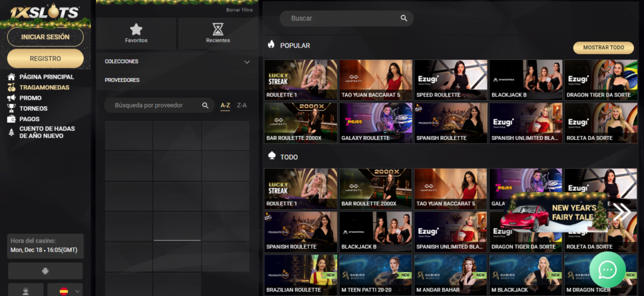Click the Registro button
The height and width of the screenshot is (296, 644).
pos(45,59)
